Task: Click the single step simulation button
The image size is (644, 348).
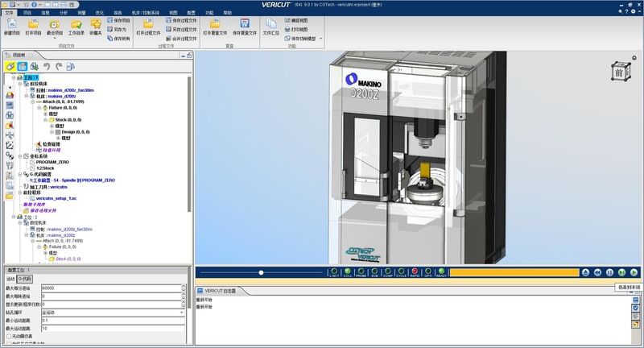Action: [621, 272]
